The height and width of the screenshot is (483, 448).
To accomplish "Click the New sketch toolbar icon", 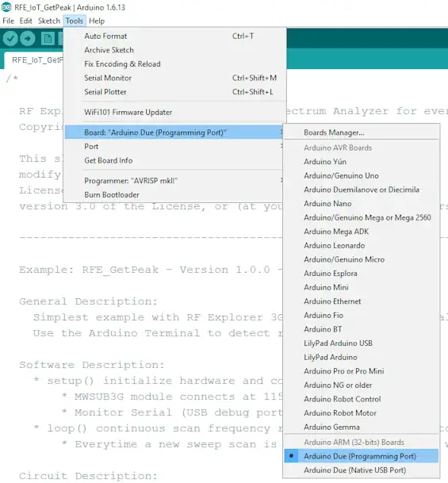I will pos(48,39).
